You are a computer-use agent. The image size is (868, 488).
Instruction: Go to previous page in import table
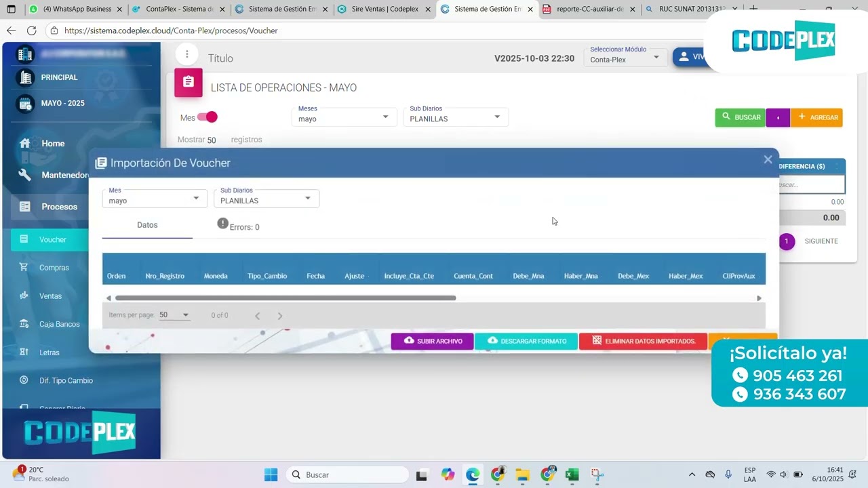[257, 316]
